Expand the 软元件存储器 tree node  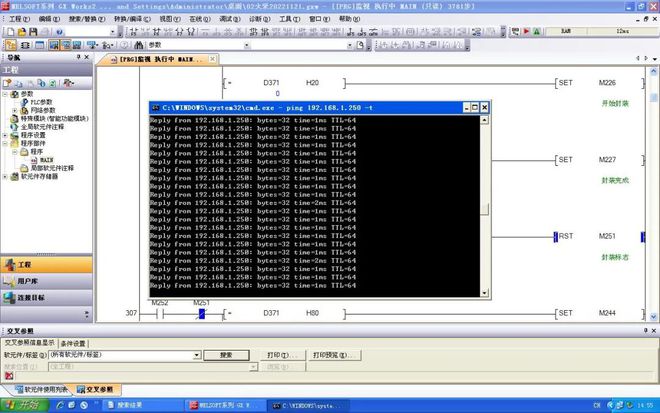pyautogui.click(x=5, y=176)
